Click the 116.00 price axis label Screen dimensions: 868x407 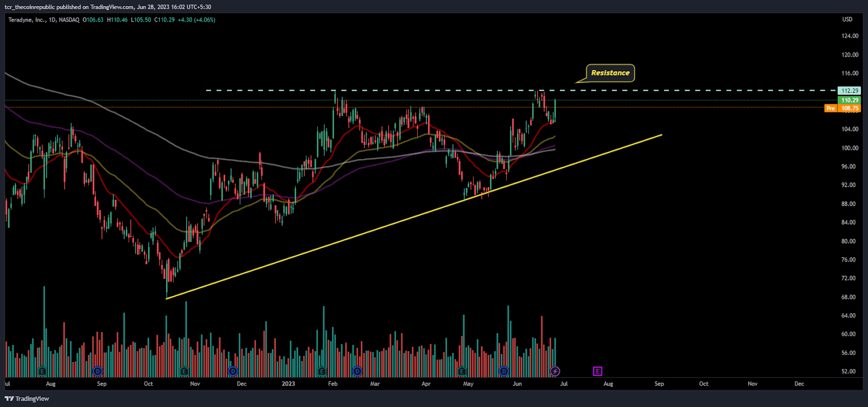coord(850,73)
